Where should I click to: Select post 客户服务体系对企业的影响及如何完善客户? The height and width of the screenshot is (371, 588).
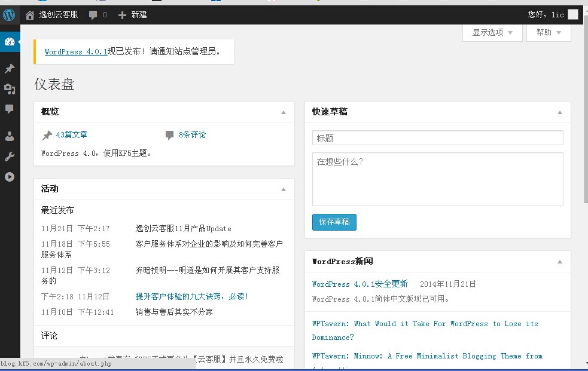tap(209, 244)
